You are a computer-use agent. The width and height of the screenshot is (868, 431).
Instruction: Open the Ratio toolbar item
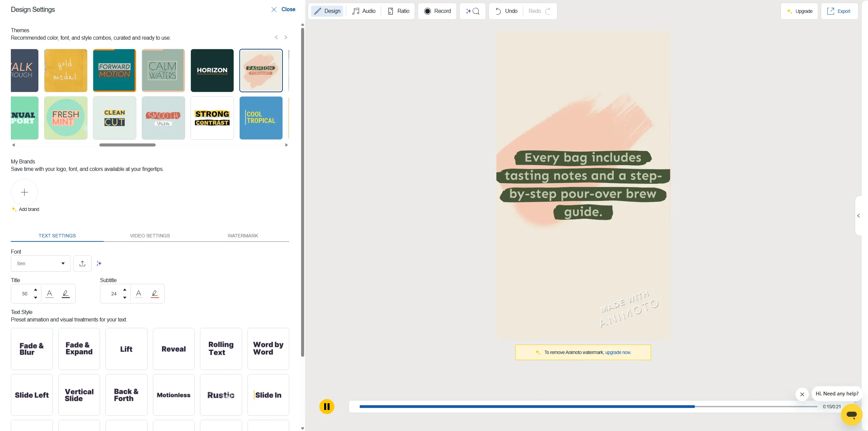398,11
